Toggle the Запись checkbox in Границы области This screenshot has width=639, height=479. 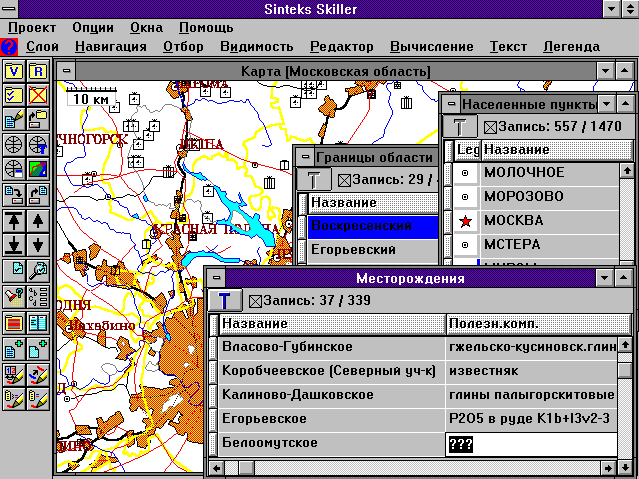345,180
